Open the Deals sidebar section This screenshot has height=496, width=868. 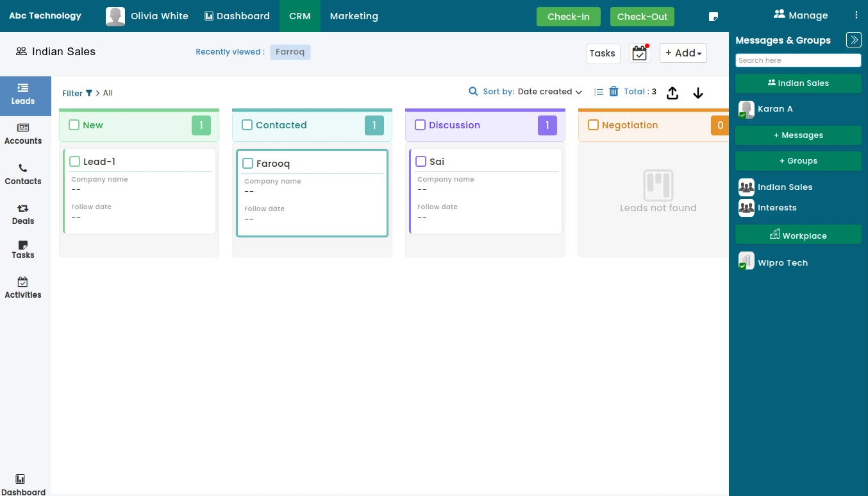coord(23,214)
